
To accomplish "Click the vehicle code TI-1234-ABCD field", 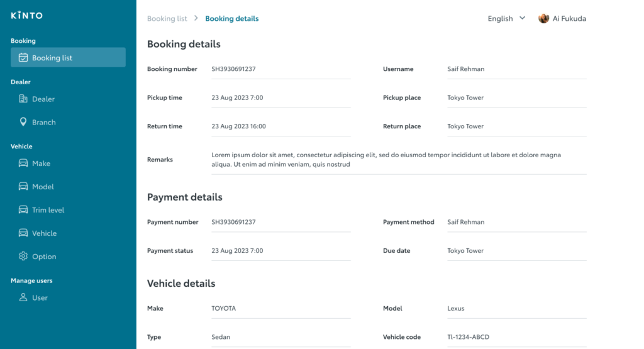I will 468,337.
